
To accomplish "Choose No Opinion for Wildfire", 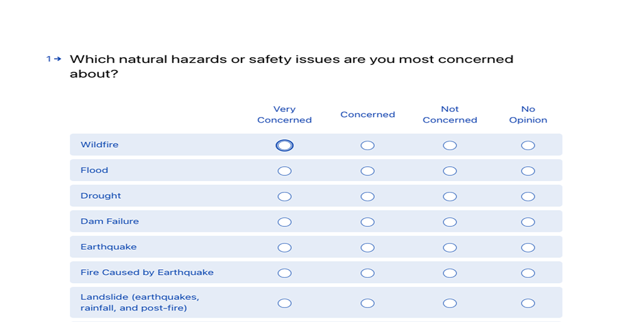I will [x=528, y=145].
